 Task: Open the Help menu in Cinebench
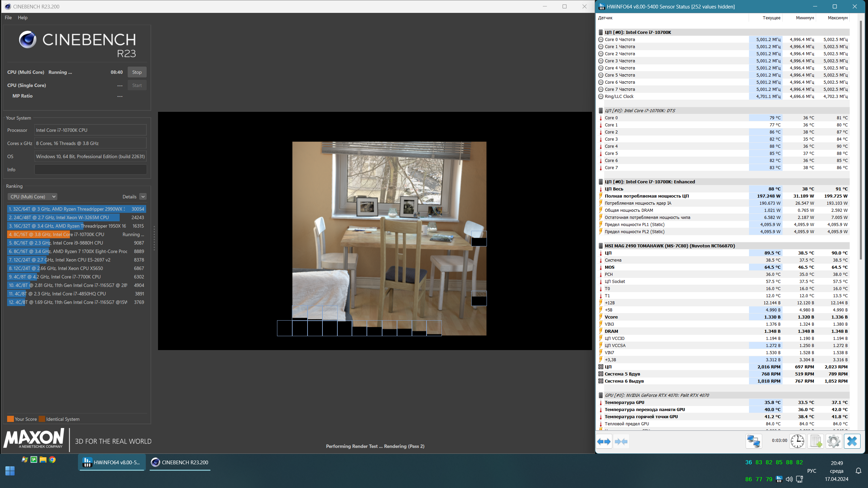pyautogui.click(x=23, y=18)
